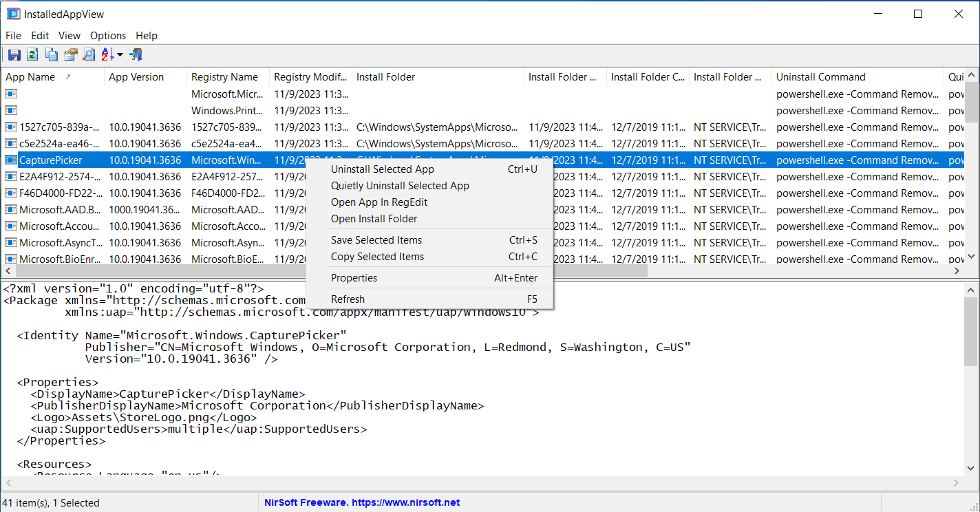Open Properties from the toolbar icon
The height and width of the screenshot is (512, 980).
tap(70, 55)
